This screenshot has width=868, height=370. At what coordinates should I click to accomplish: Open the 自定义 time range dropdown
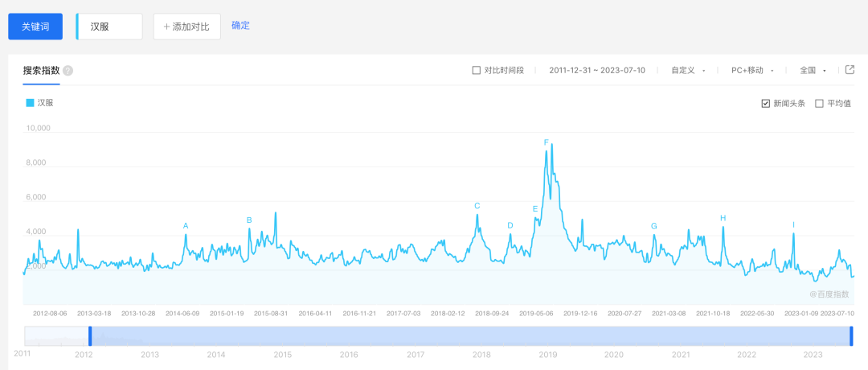pos(688,71)
